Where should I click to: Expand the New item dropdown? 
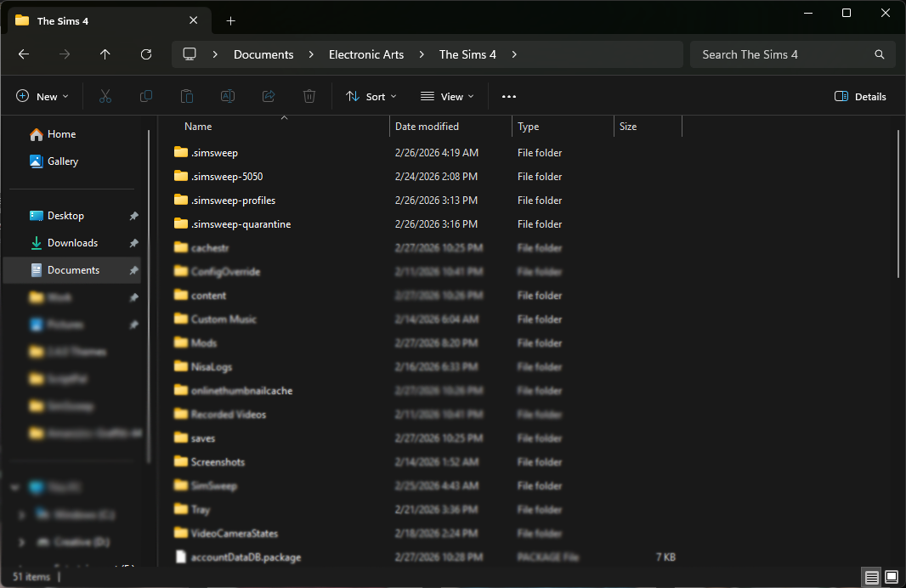(42, 97)
